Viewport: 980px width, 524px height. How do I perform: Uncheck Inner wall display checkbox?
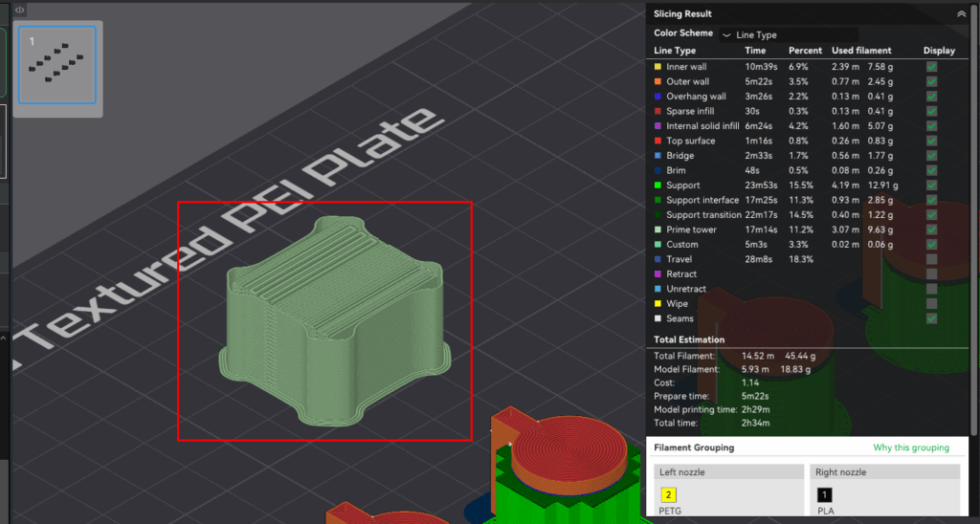pos(931,67)
